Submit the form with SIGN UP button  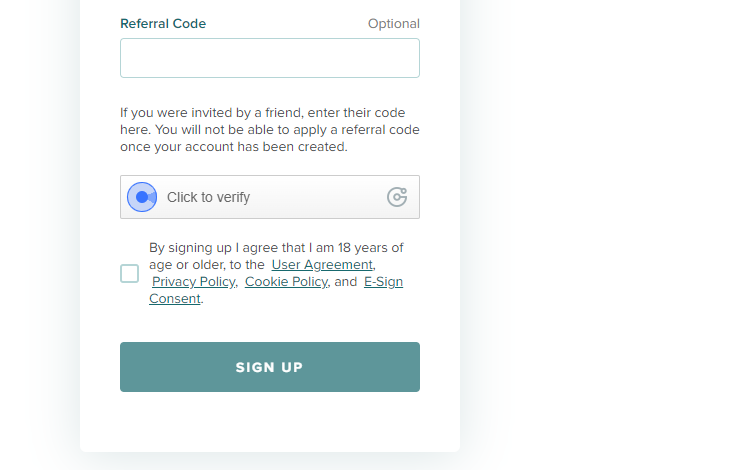click(x=270, y=367)
